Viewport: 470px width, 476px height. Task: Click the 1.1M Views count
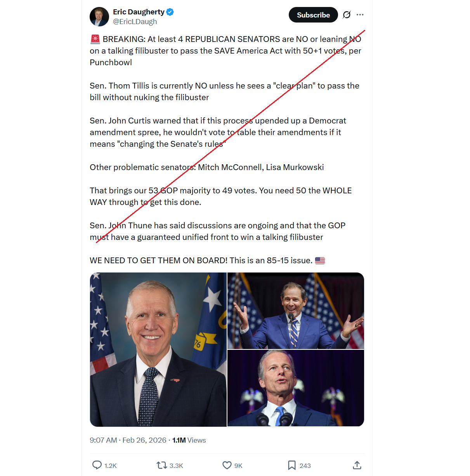tap(189, 440)
